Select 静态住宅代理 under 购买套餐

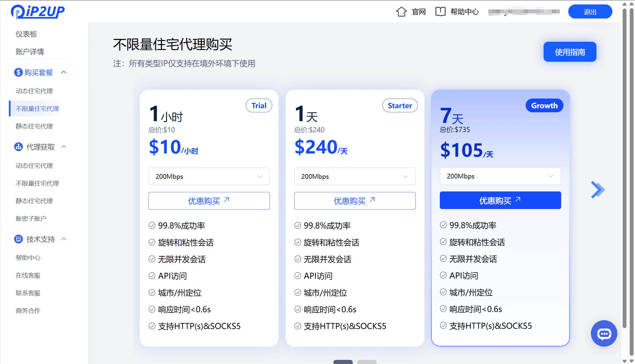[x=34, y=126]
